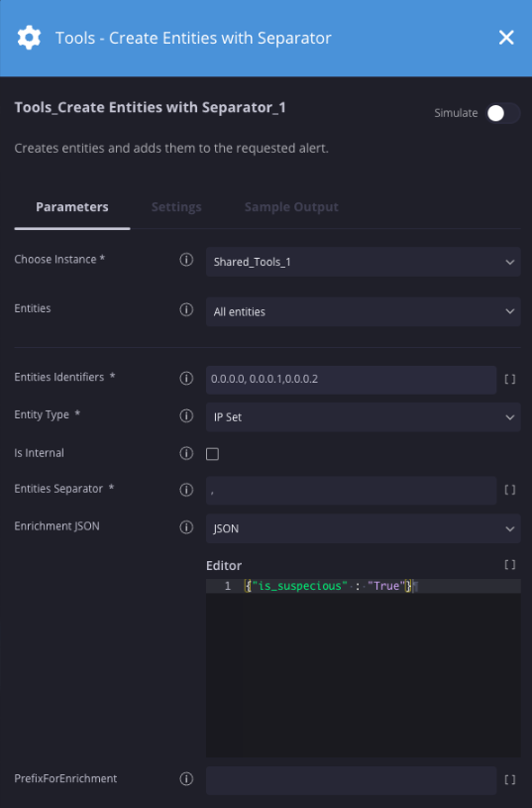Open placeholder brackets for Entities Identifiers

tap(510, 380)
